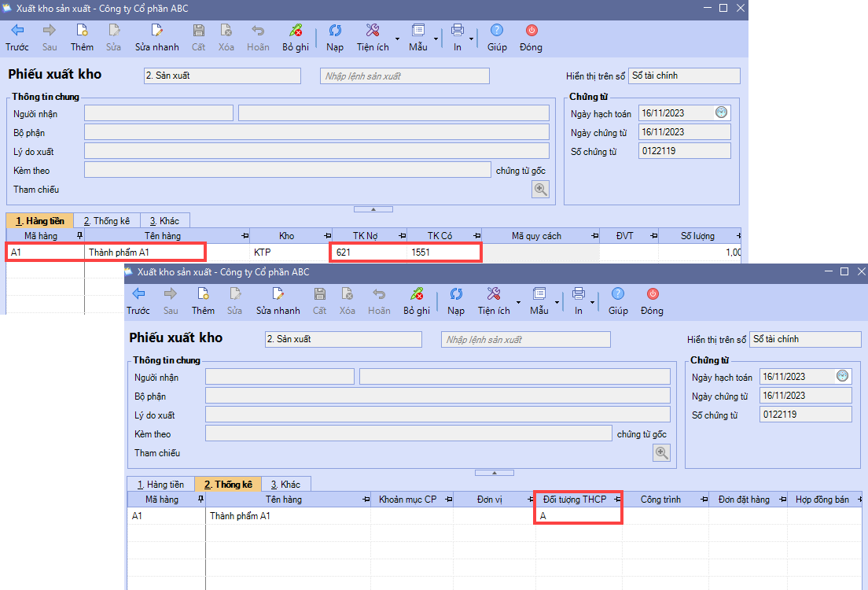
Task: Collapse the general info panel in the front window
Action: [494, 473]
